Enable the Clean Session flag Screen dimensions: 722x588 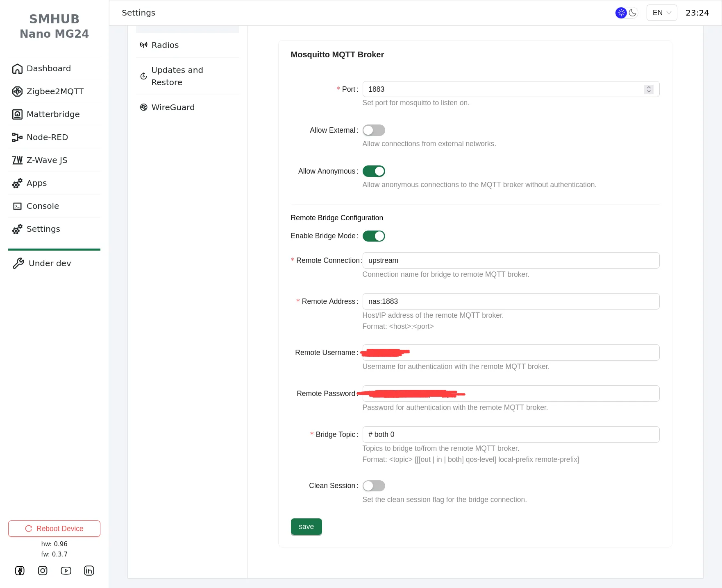[x=373, y=486]
